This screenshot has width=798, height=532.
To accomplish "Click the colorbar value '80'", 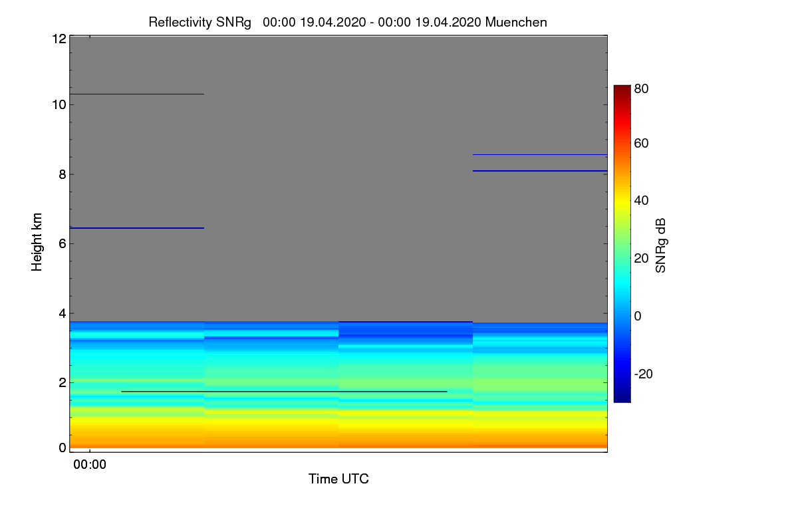I will click(642, 88).
